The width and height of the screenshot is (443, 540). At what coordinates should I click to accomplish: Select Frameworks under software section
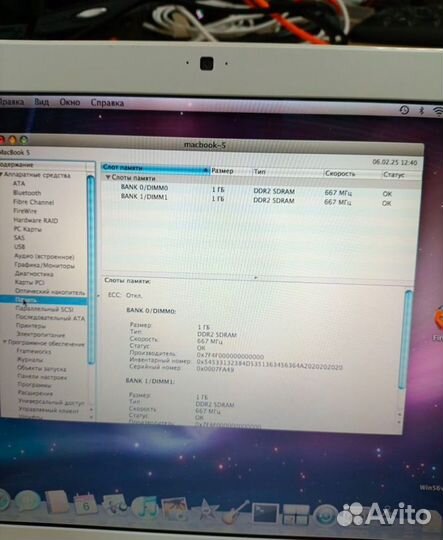(34, 351)
